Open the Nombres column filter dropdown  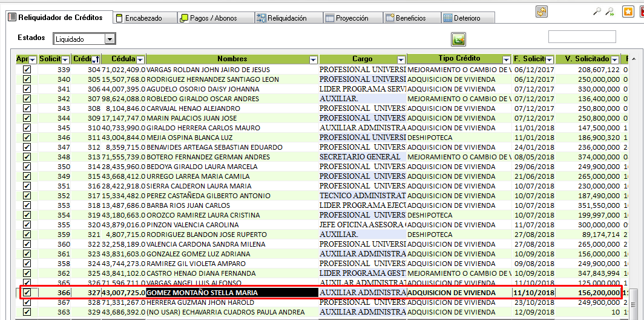click(314, 59)
